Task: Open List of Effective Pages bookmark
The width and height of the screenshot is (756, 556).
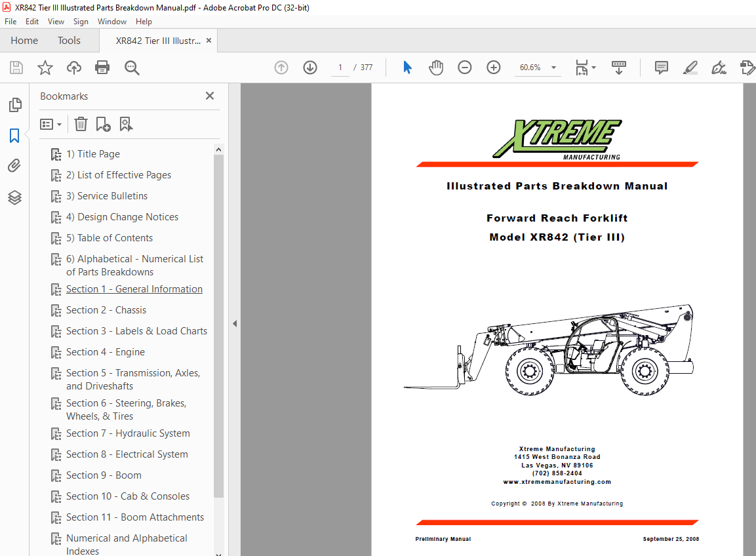Action: pos(119,175)
